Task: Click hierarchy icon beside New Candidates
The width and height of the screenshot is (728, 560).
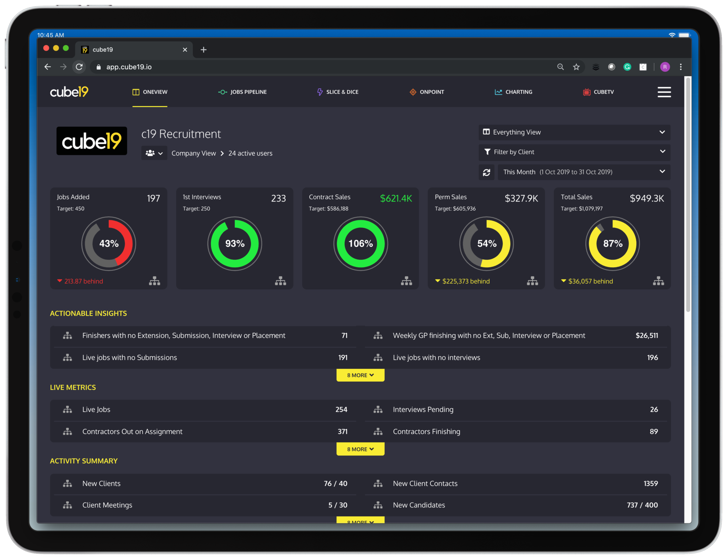Action: pyautogui.click(x=378, y=505)
